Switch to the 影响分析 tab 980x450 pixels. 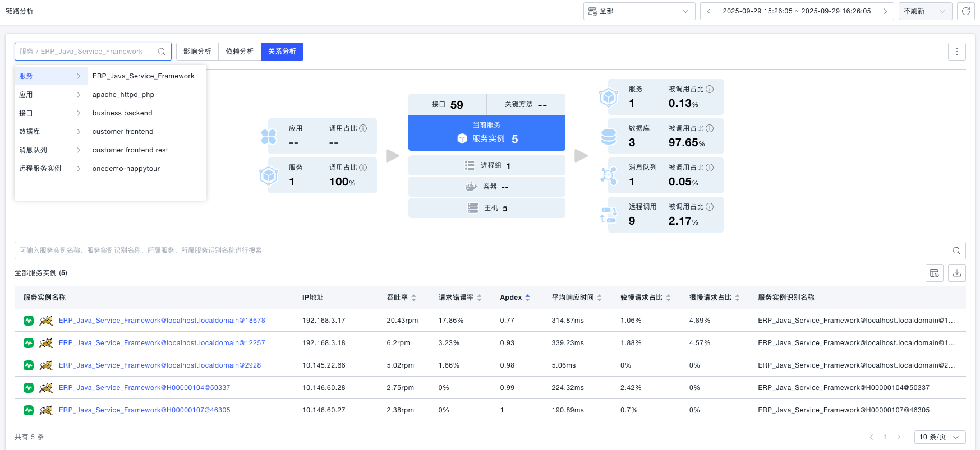197,52
